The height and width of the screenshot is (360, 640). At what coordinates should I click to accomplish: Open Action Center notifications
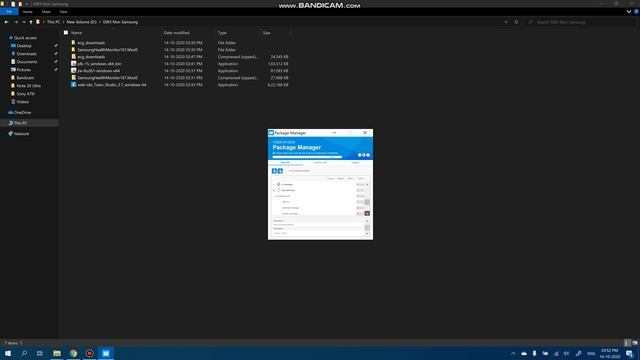click(x=630, y=353)
